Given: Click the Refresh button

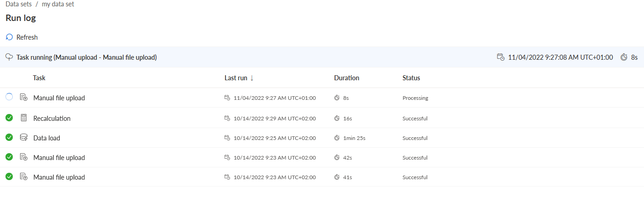Looking at the screenshot, I should click(22, 37).
